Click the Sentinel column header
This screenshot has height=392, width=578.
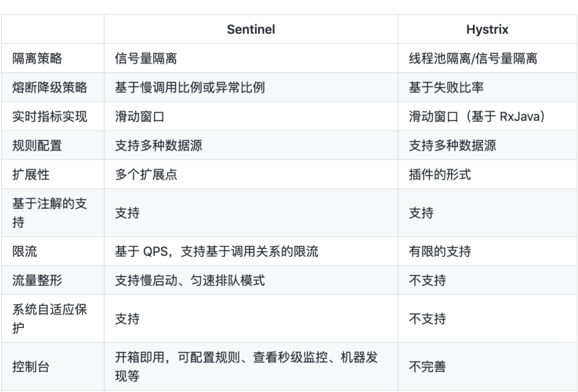point(251,30)
